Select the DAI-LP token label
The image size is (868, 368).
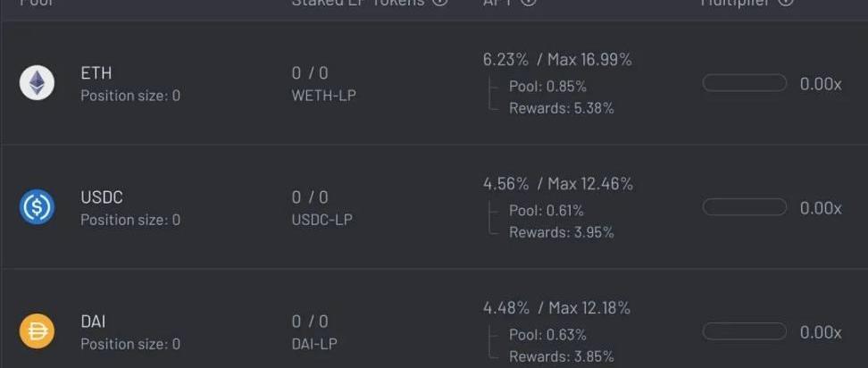pyautogui.click(x=314, y=344)
